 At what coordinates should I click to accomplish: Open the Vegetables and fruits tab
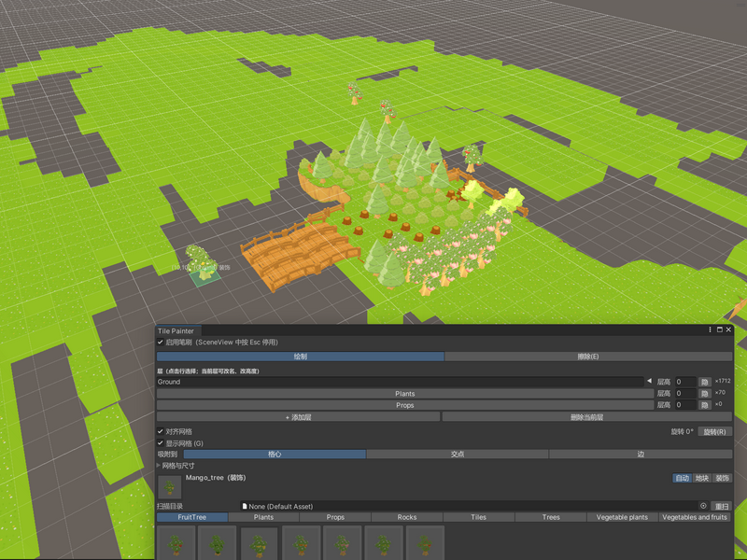[695, 517]
